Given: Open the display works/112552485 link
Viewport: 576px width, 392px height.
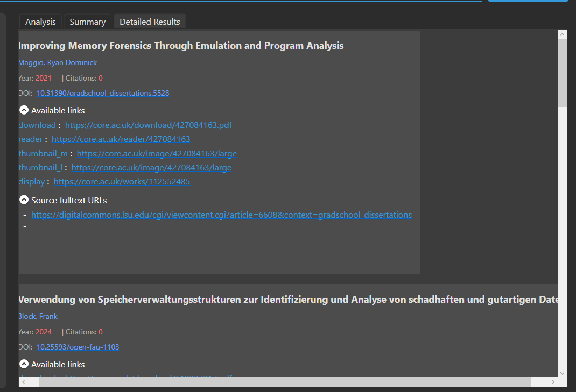Looking at the screenshot, I should click(x=122, y=182).
